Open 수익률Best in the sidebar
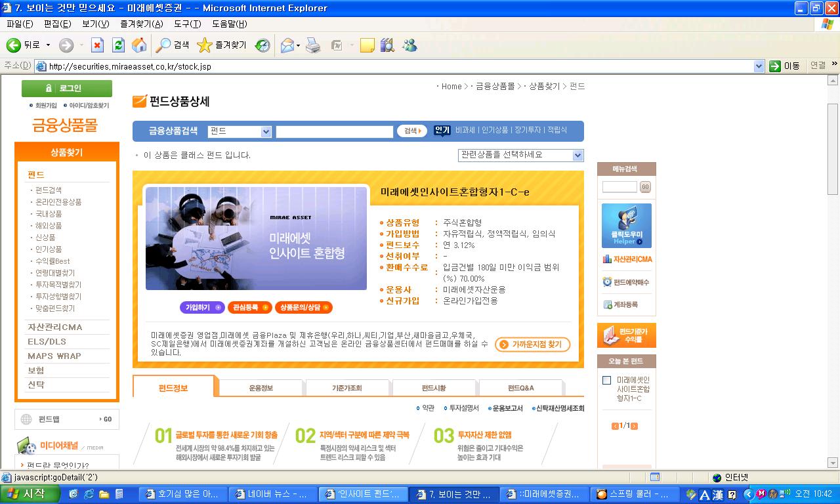 click(52, 261)
